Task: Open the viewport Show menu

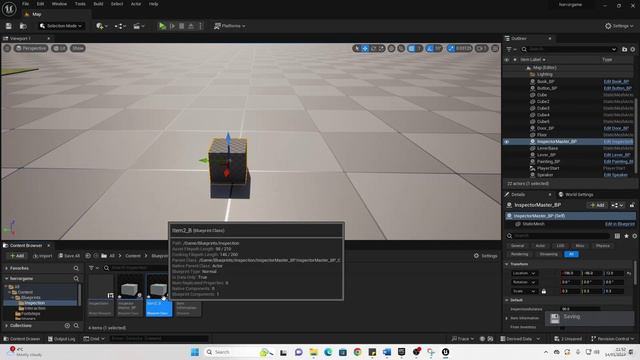Action: click(77, 48)
